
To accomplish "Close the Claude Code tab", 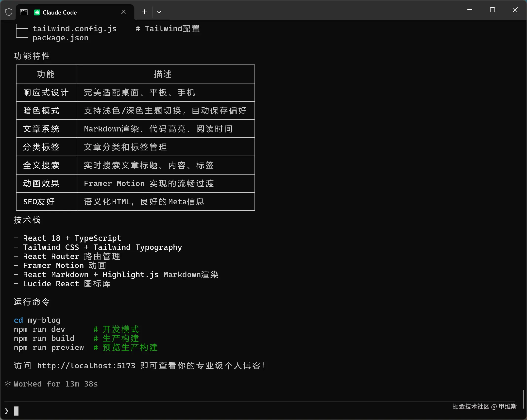I will point(124,12).
